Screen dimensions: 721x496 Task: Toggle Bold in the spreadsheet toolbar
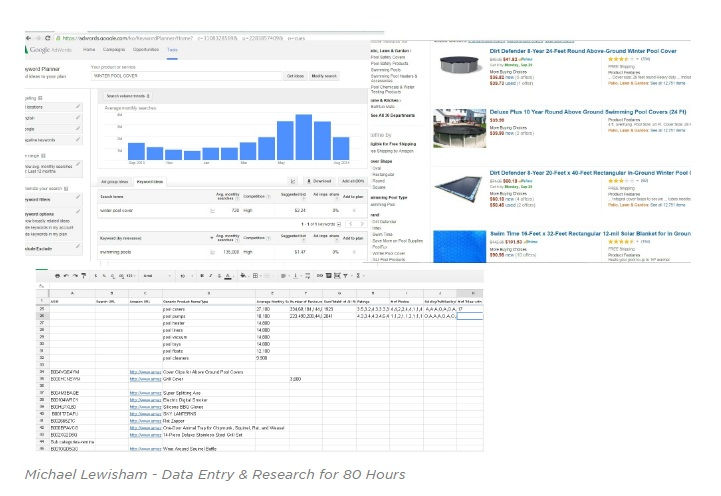click(202, 276)
